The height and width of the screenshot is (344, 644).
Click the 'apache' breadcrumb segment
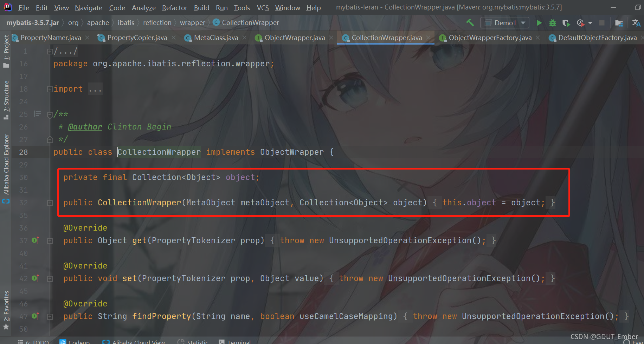(x=98, y=23)
